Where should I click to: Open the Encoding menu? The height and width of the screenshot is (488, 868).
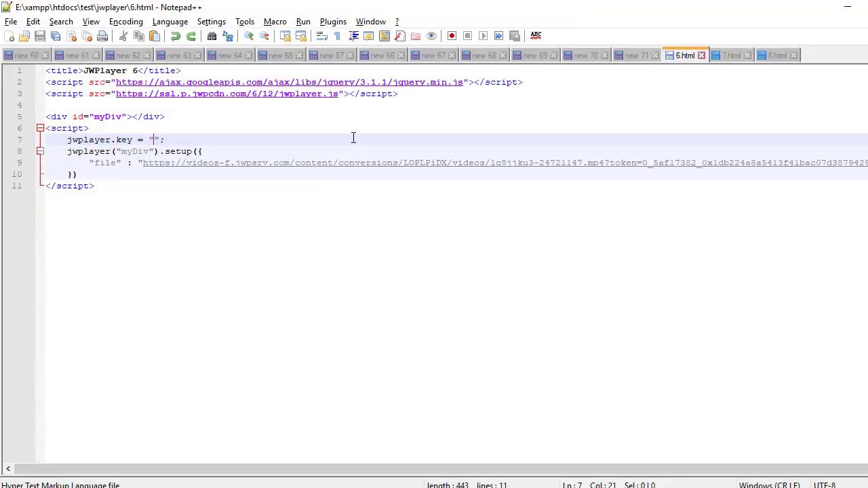click(x=126, y=22)
